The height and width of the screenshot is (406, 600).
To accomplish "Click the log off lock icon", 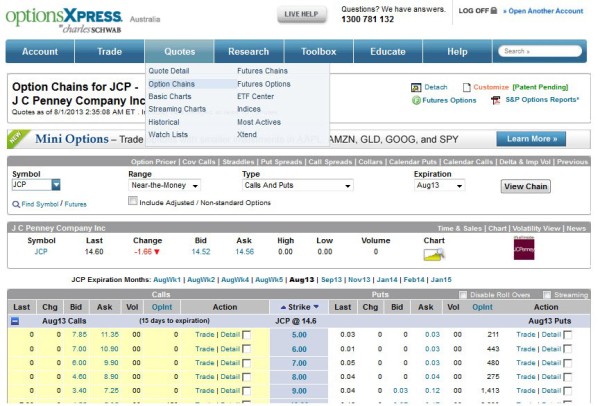I will [x=494, y=11].
